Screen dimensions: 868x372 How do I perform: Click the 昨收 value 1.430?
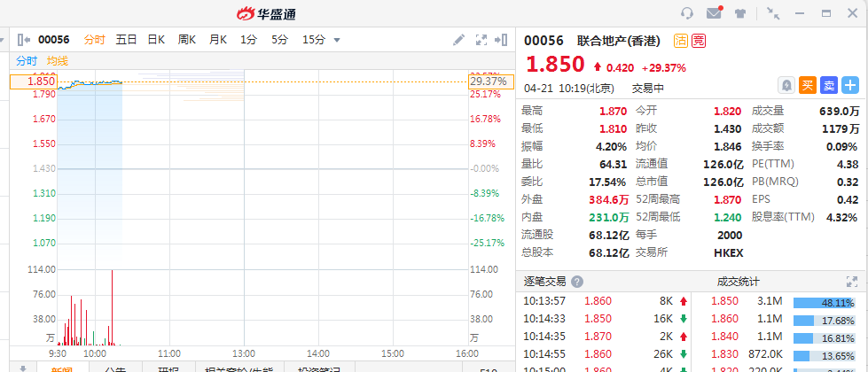click(727, 128)
